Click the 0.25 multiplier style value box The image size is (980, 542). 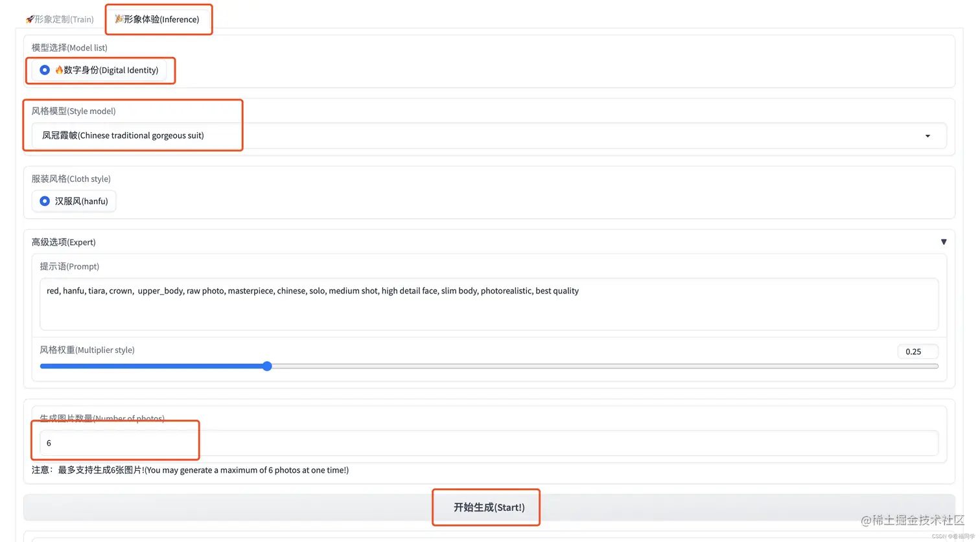(x=918, y=351)
